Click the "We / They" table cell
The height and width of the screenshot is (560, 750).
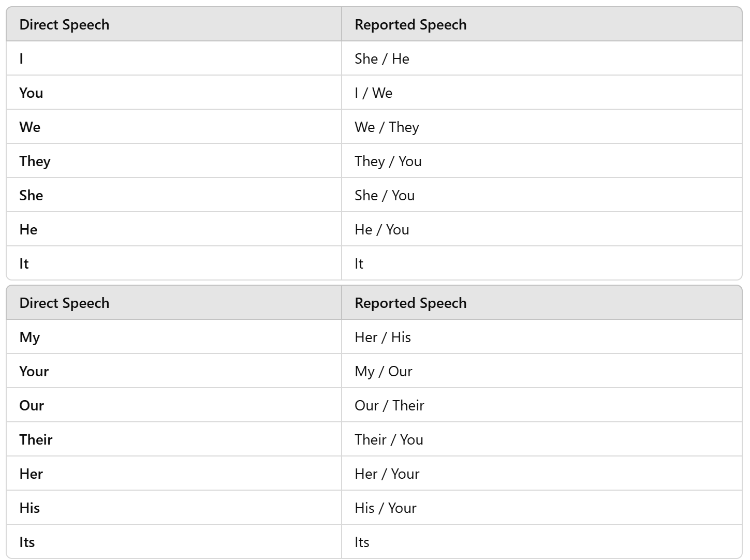pyautogui.click(x=387, y=127)
